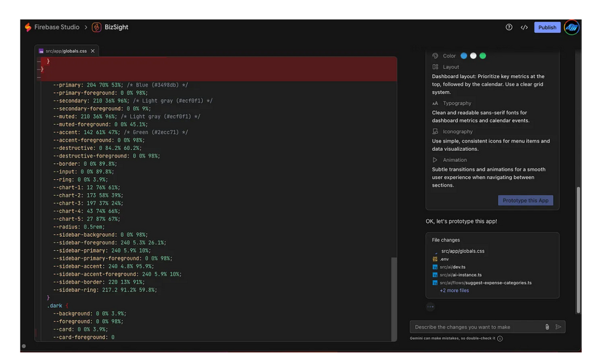Select the Iconography section icon

pyautogui.click(x=435, y=131)
